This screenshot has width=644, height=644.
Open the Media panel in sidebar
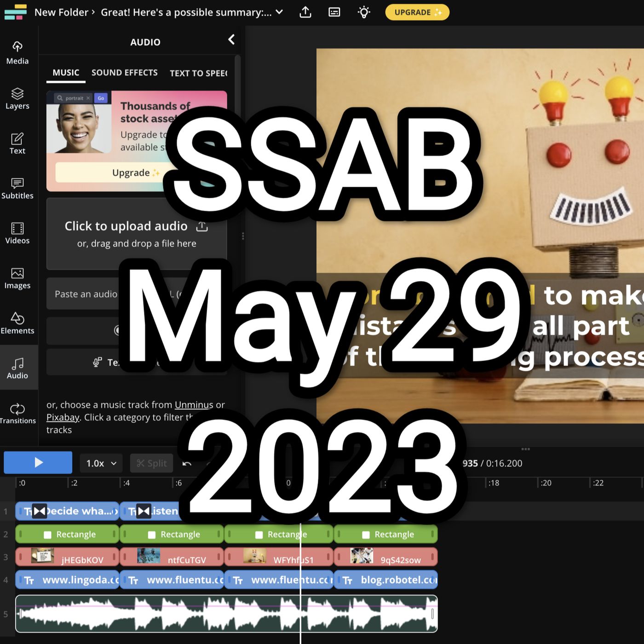pyautogui.click(x=17, y=52)
